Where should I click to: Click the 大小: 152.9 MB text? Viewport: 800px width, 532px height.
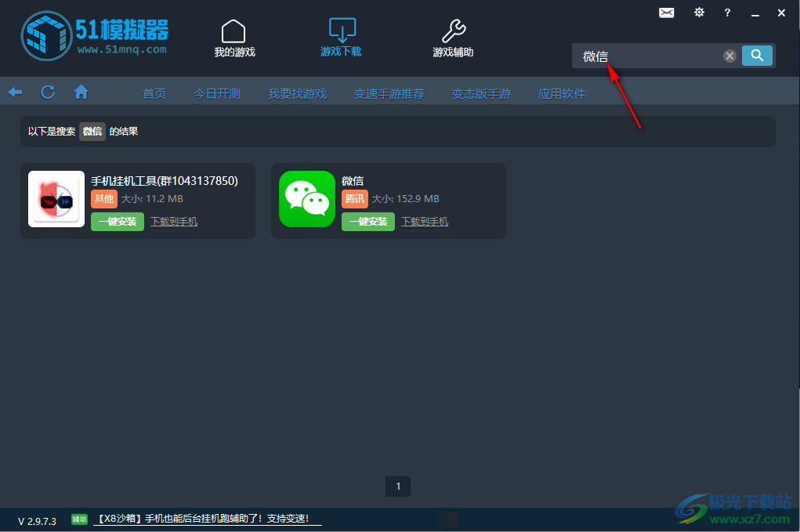tap(406, 199)
